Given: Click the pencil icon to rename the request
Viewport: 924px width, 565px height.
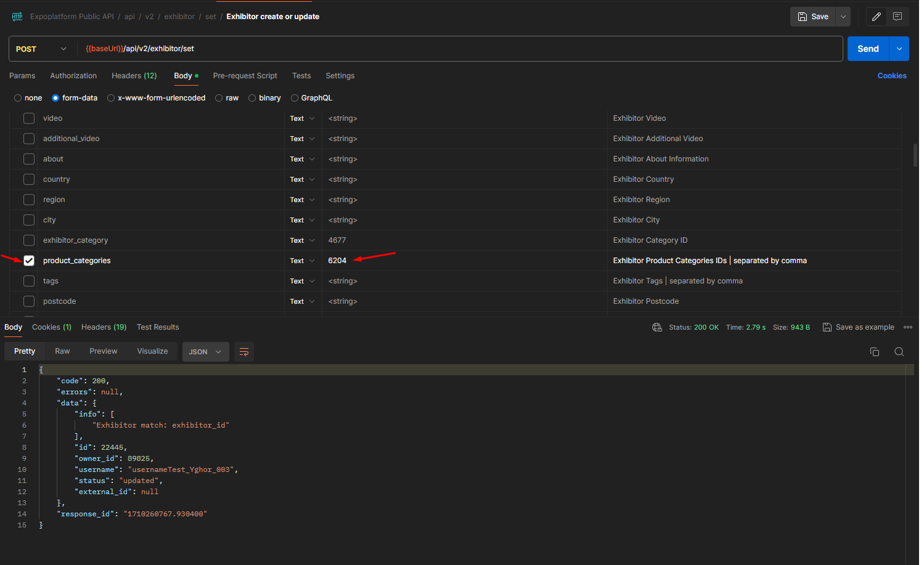Looking at the screenshot, I should coord(876,16).
